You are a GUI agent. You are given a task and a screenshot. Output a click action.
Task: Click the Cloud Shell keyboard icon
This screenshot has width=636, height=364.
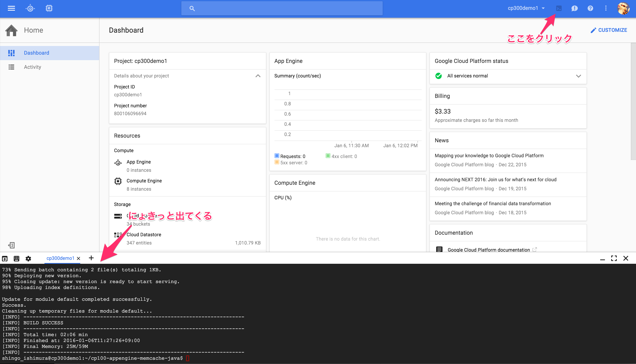point(17,258)
